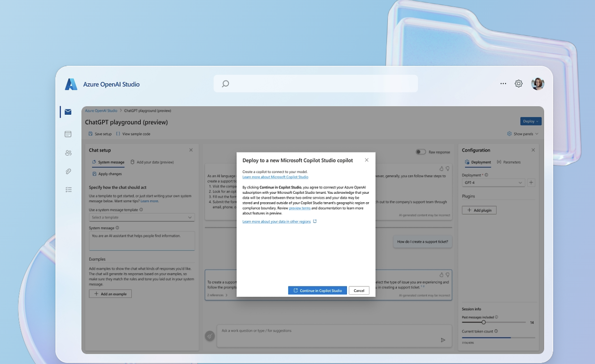The width and height of the screenshot is (595, 364).
Task: Click the info icon beside Deployment label
Action: pyautogui.click(x=486, y=175)
